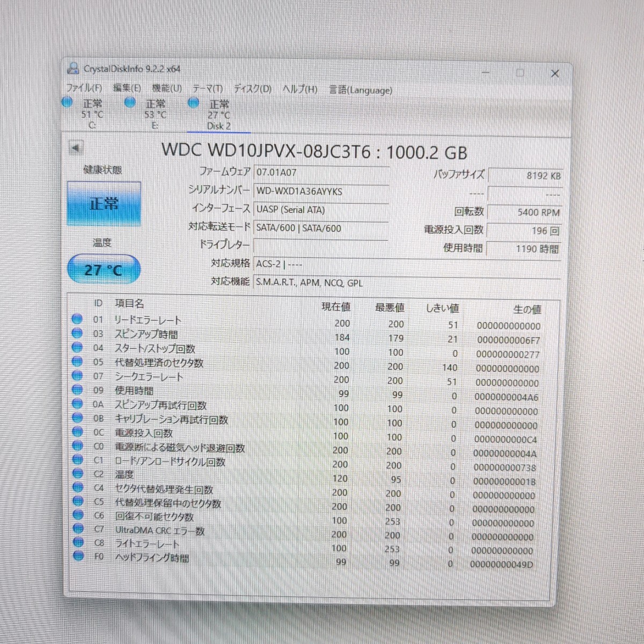This screenshot has height=644, width=644.
Task: Click the CrystalDiskInfo title bar app icon
Action: pyautogui.click(x=72, y=68)
